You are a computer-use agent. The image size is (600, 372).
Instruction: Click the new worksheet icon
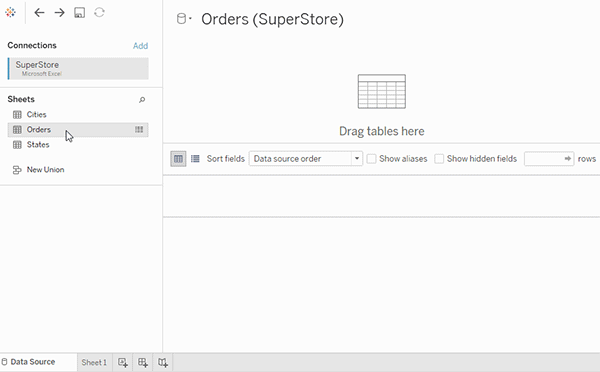(123, 362)
